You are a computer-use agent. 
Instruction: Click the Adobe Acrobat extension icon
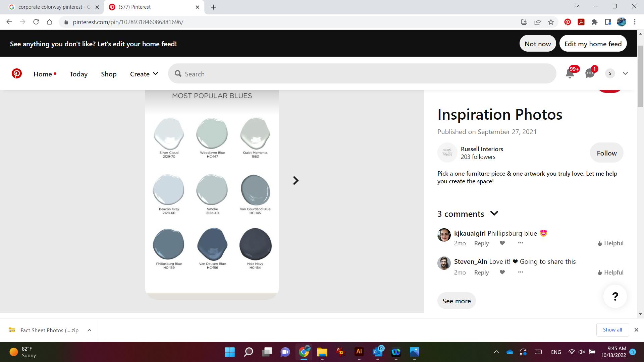(x=581, y=22)
